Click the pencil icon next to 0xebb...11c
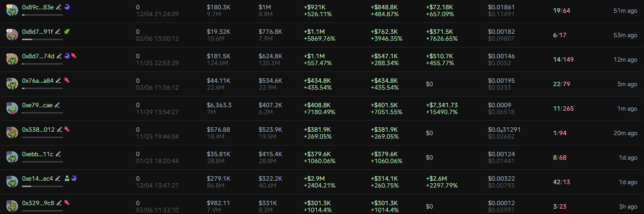 [58, 154]
